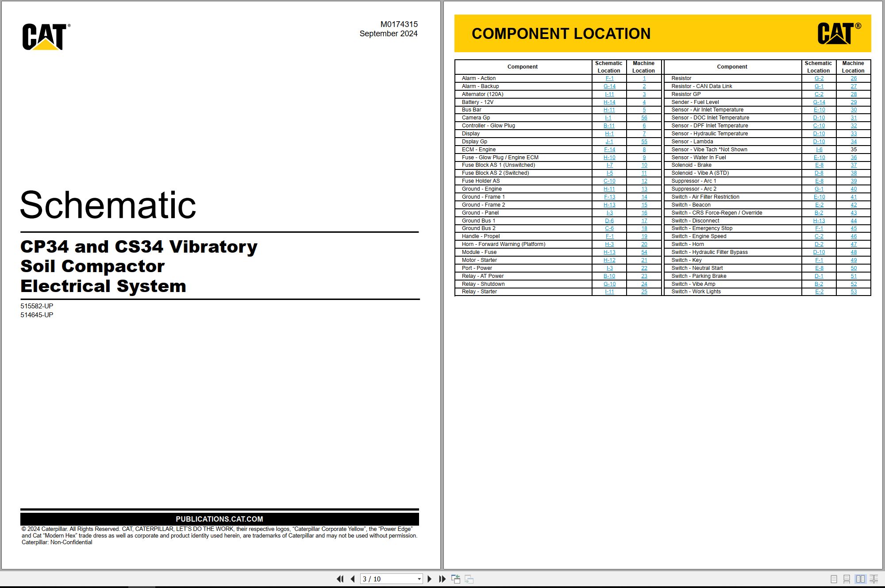Open machine location 1 for Alarm - Action
The image size is (885, 588).
point(644,78)
